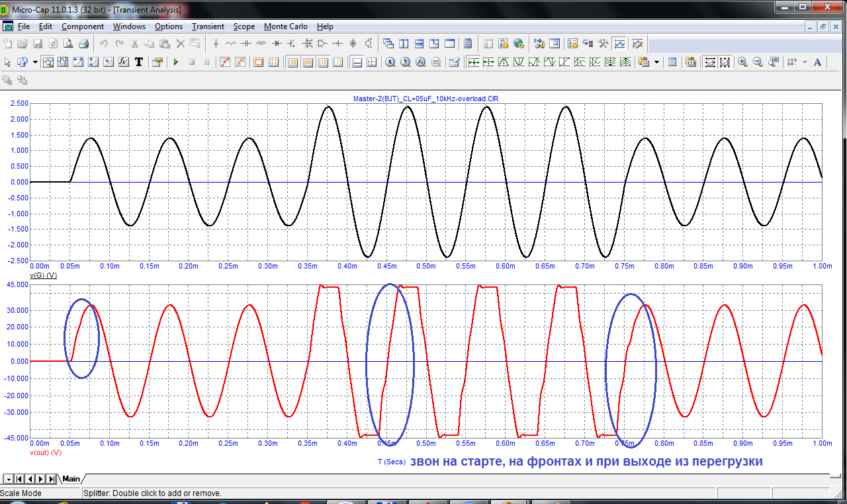Image resolution: width=847 pixels, height=504 pixels.
Task: Open the page list dropdown left of Main tab
Action: pyautogui.click(x=8, y=479)
